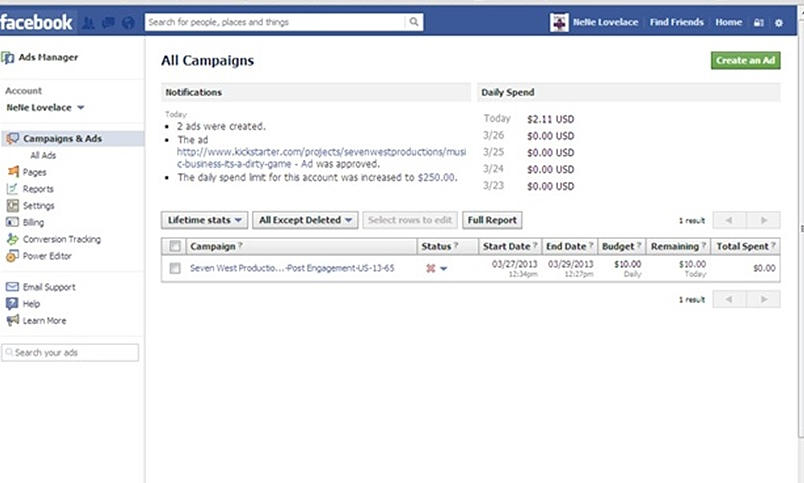
Task: Open Help in sidebar
Action: pos(31,304)
